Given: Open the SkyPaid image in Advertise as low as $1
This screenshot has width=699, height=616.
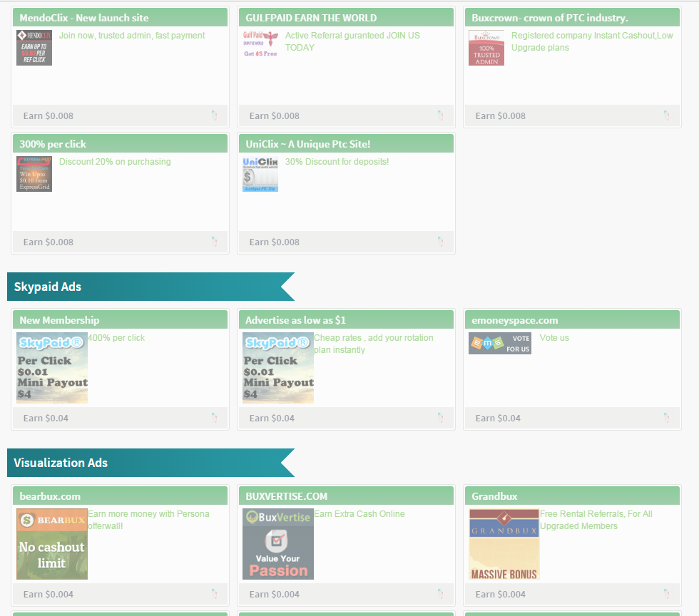Looking at the screenshot, I should point(278,368).
